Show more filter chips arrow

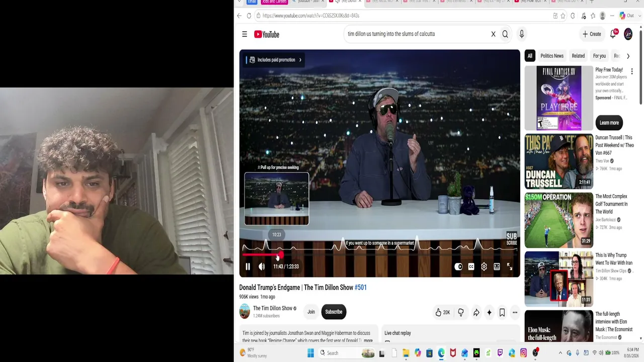(628, 56)
